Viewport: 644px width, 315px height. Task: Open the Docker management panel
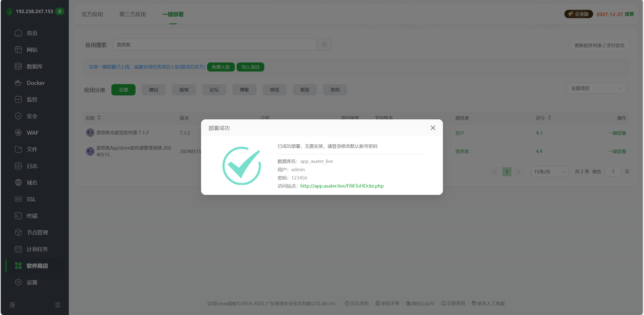click(35, 83)
